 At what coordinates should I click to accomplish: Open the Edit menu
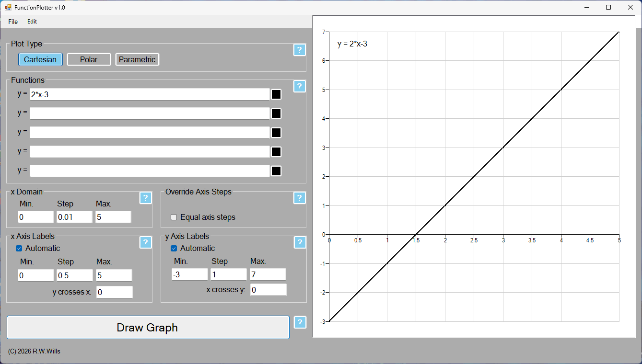(x=32, y=22)
